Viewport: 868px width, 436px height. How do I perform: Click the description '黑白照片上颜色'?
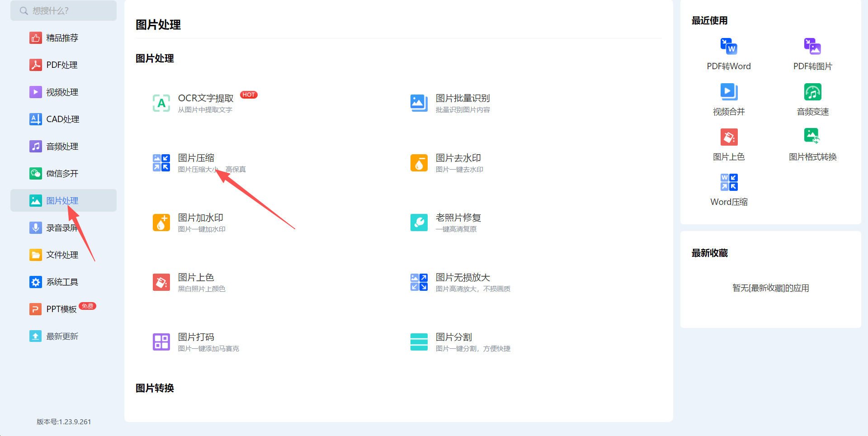[202, 289]
